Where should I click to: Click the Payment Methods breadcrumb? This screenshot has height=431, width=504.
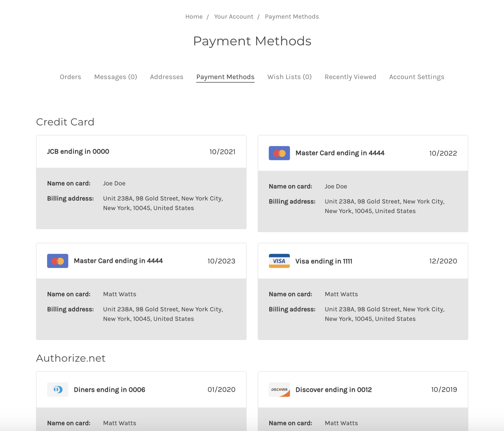(292, 17)
